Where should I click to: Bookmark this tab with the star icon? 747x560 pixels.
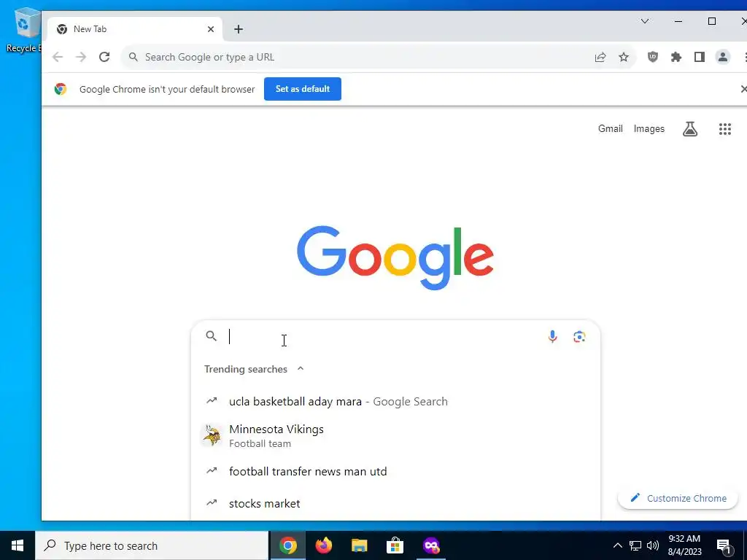624,57
